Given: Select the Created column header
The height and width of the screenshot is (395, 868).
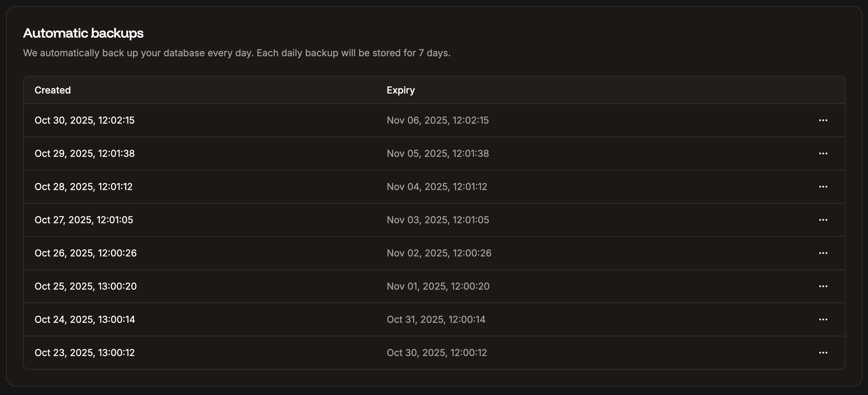Looking at the screenshot, I should [53, 90].
